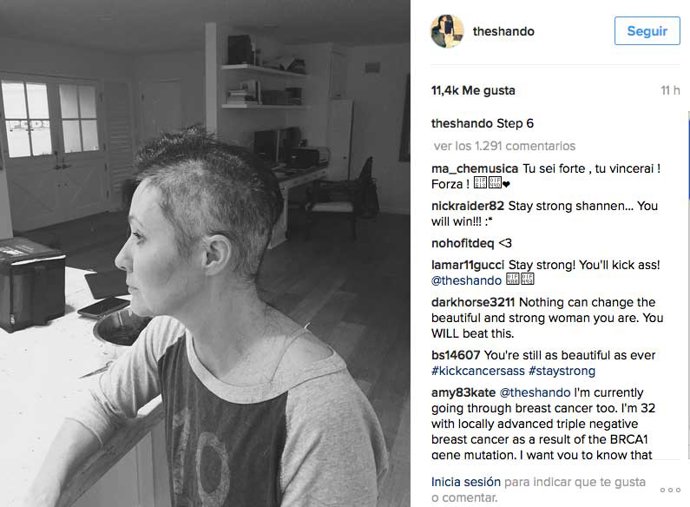
Task: Visit amy83kate profile
Action: 463,393
